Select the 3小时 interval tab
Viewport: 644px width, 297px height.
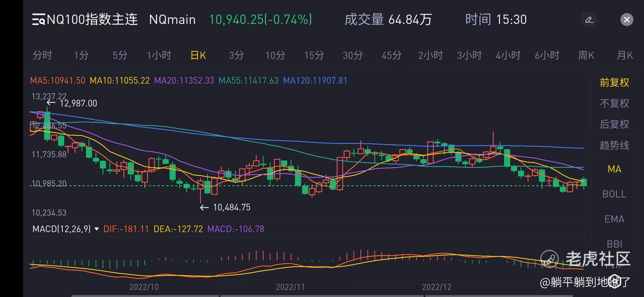[x=469, y=55]
